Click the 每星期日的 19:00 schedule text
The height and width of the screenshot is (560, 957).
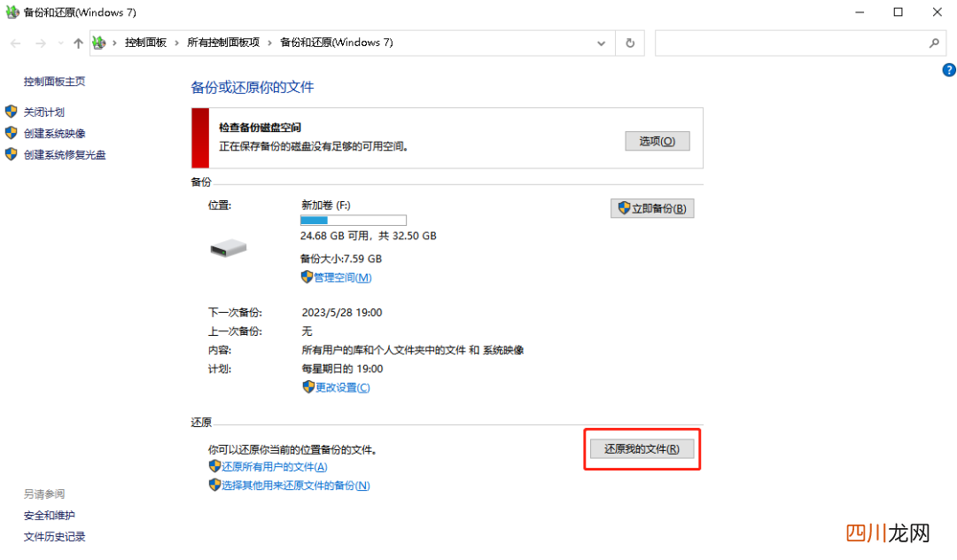(342, 369)
